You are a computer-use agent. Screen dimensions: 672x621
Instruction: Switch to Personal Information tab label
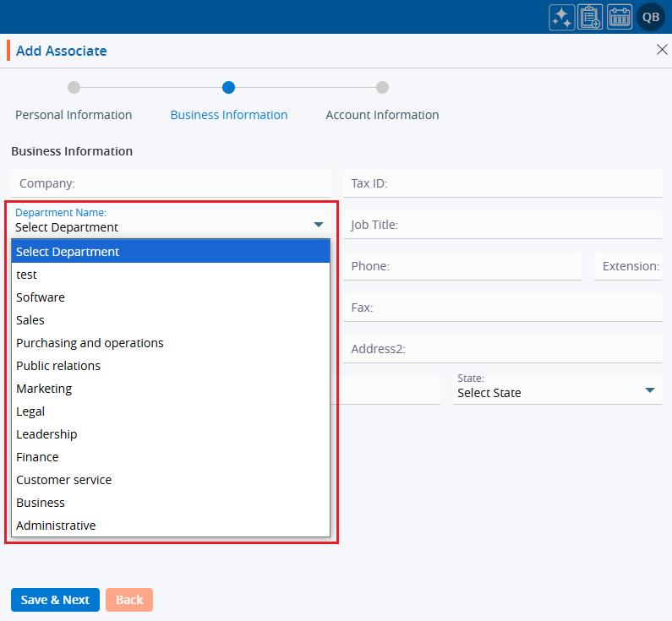click(74, 115)
